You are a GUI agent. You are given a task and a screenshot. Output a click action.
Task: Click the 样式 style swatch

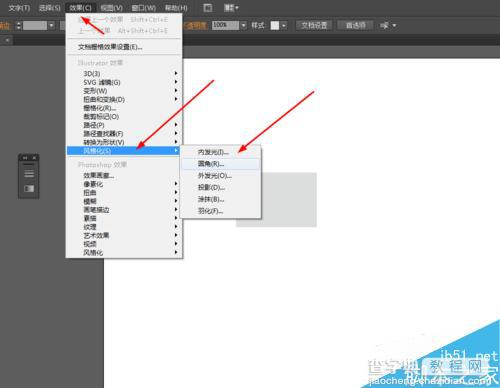tap(275, 25)
